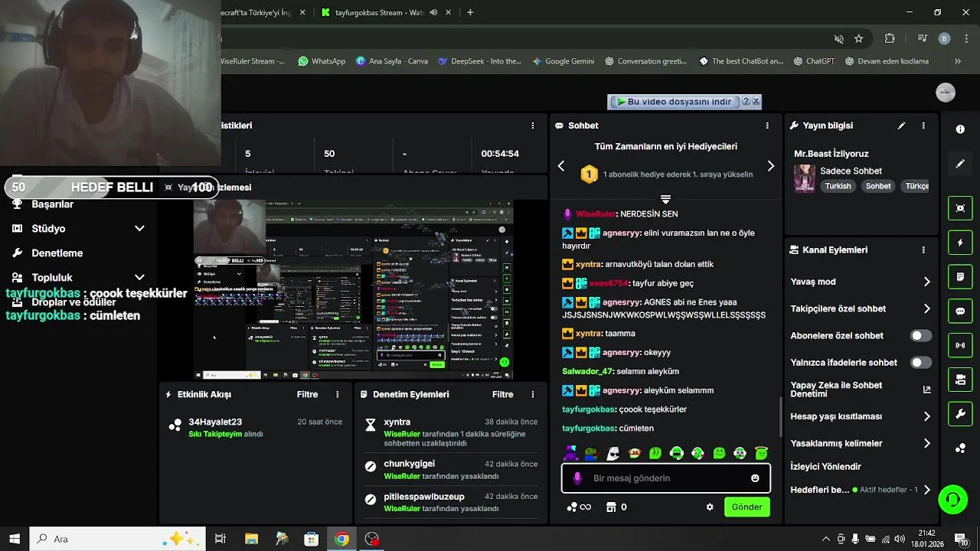Click the stream preview thumbnail
980x551 pixels.
click(x=354, y=289)
